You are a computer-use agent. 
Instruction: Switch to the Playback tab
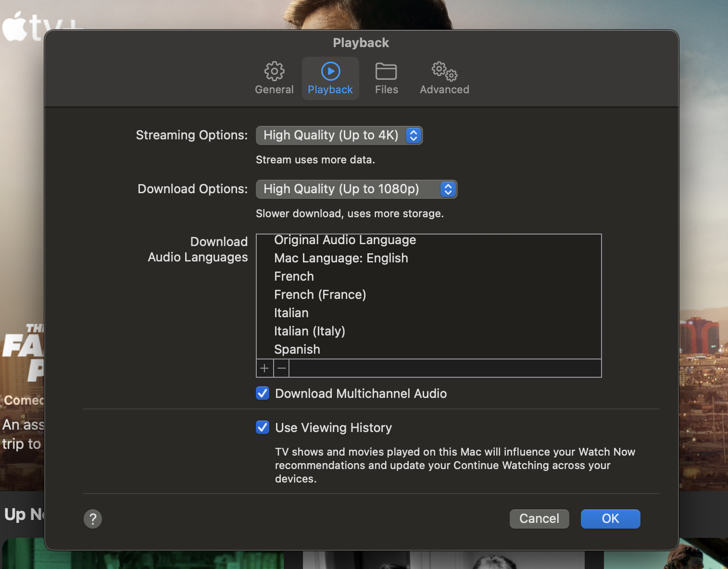(x=330, y=78)
